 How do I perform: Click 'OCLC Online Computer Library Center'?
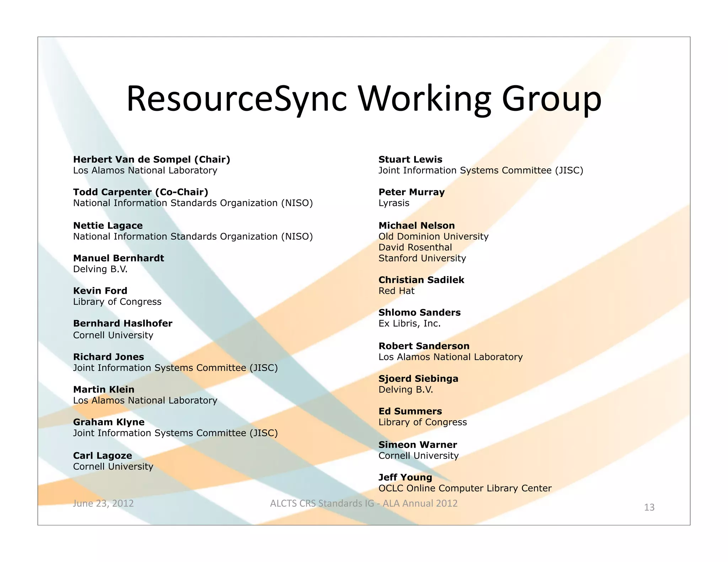(x=465, y=488)
